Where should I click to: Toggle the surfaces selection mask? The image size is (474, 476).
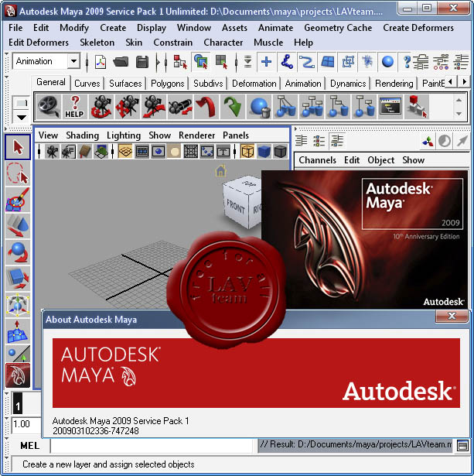point(328,62)
